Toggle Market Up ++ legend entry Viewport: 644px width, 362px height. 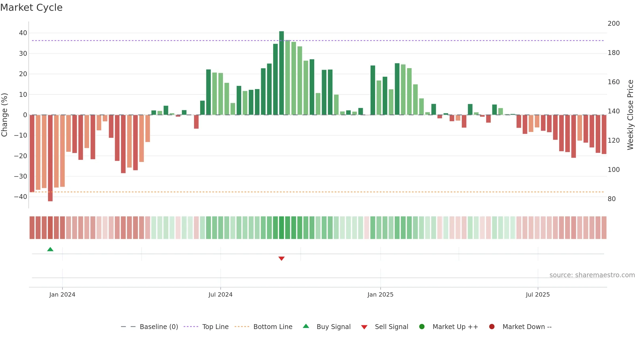pos(449,327)
